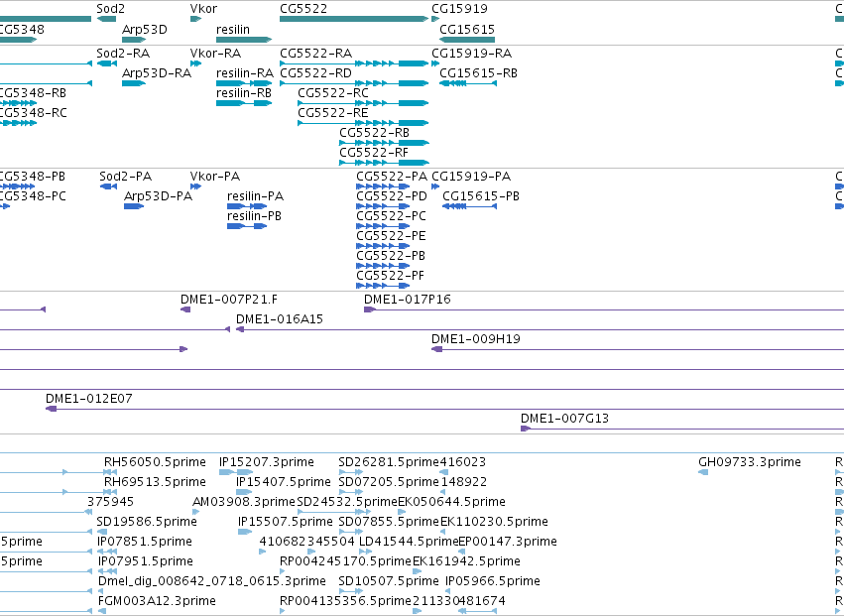Select the CG15615-RB transcript label
The image size is (844, 616).
(478, 73)
